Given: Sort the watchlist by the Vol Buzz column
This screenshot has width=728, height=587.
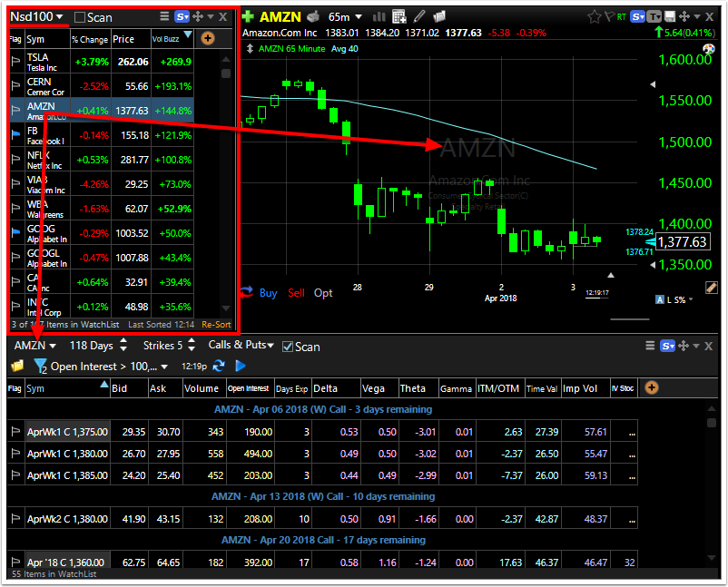Looking at the screenshot, I should [172, 39].
